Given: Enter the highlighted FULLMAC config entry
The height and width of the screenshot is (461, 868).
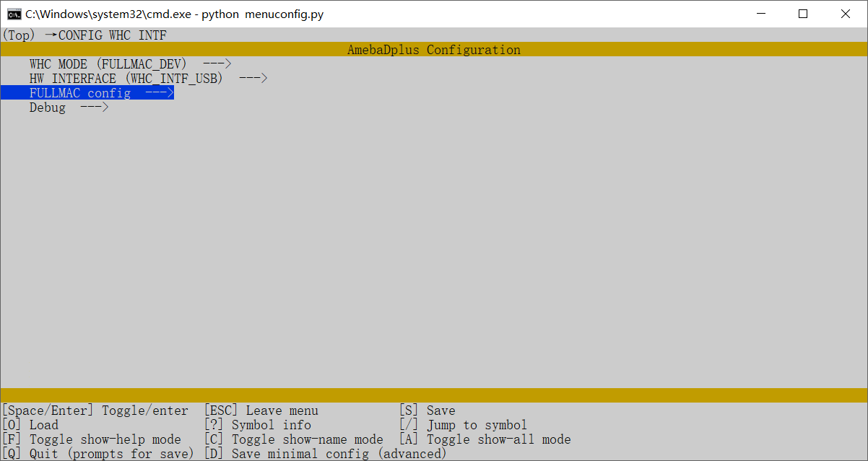Looking at the screenshot, I should pos(80,93).
